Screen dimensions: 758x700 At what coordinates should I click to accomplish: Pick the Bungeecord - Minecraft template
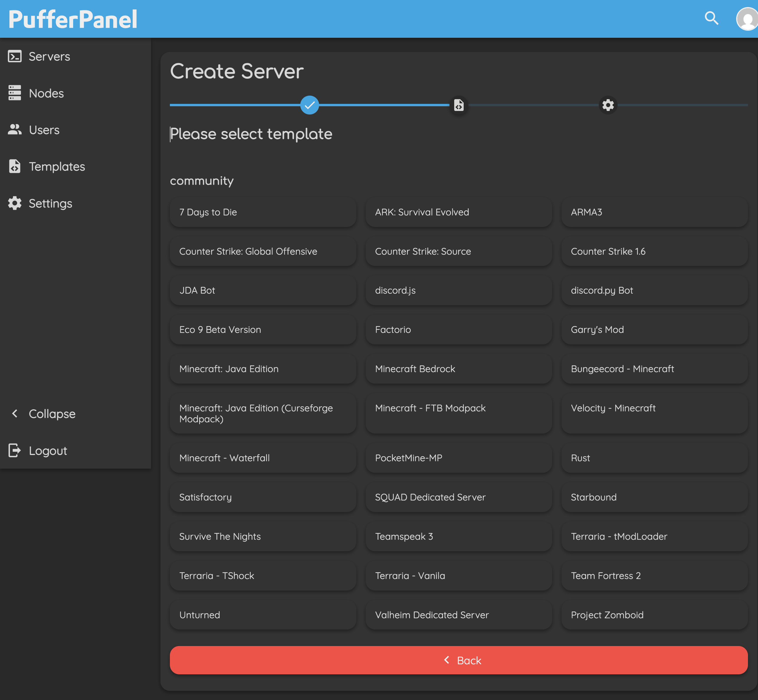pyautogui.click(x=654, y=369)
